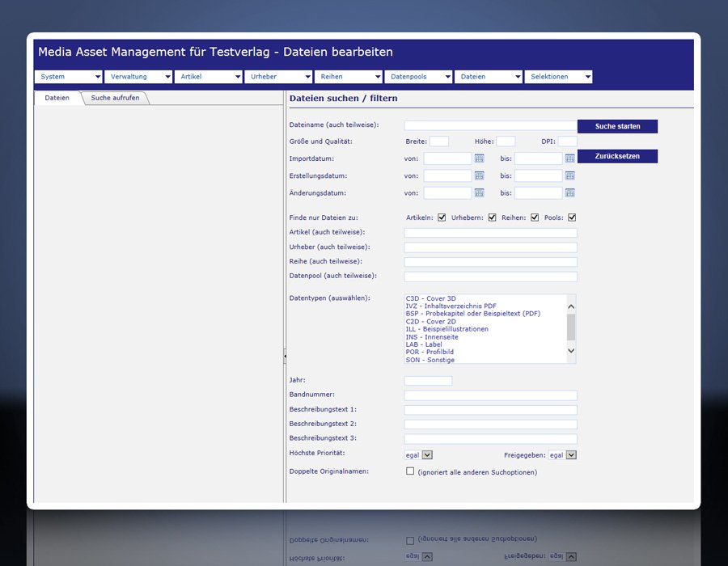Open Höchste Priorität dropdown
Screen dimensions: 728x566
pos(419,455)
